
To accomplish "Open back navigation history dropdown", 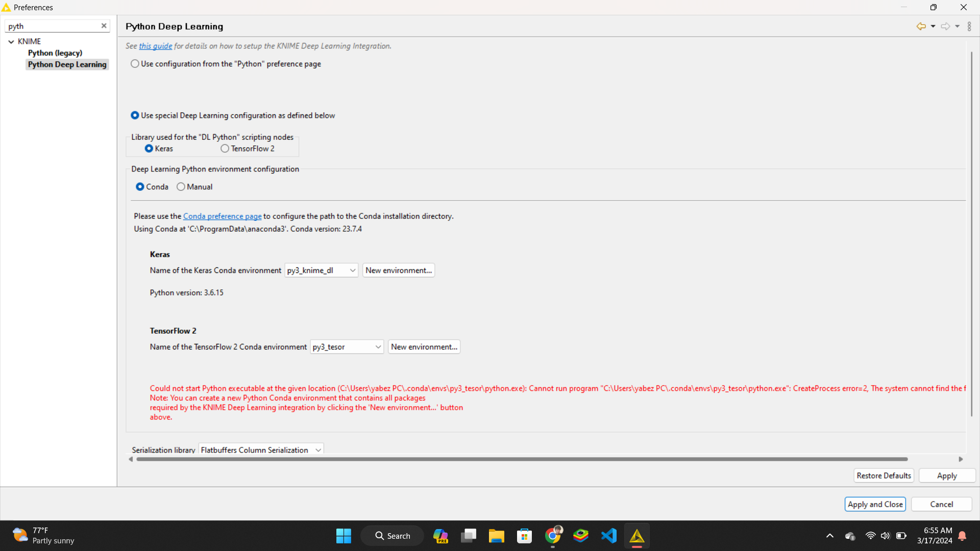I will (x=933, y=26).
